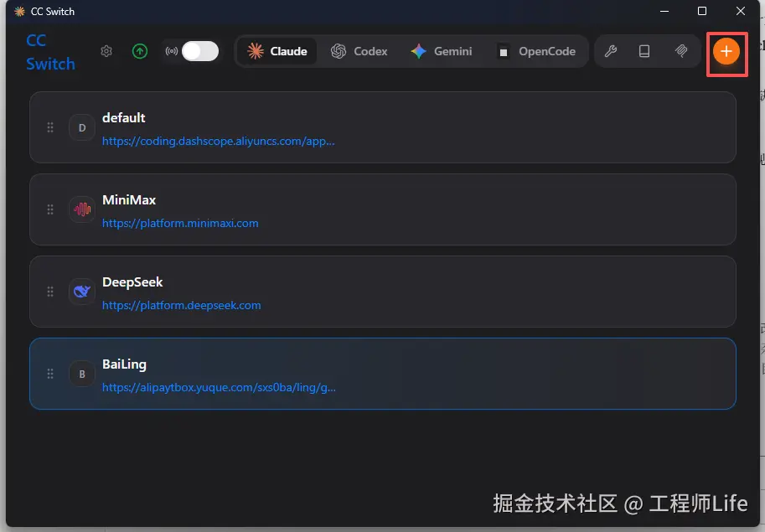The width and height of the screenshot is (765, 532).
Task: Open the alipaytbox.yuque.com link
Action: (219, 388)
